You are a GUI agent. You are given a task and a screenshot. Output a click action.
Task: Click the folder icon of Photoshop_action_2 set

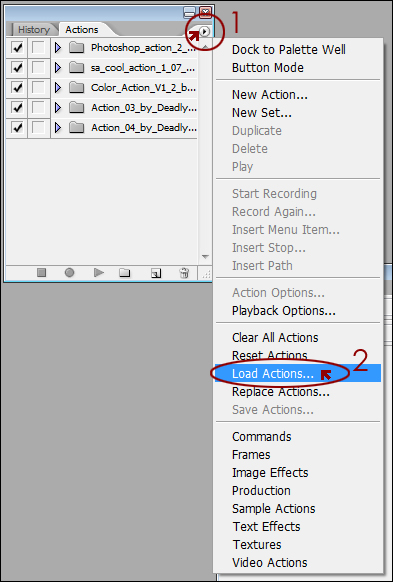pos(77,48)
